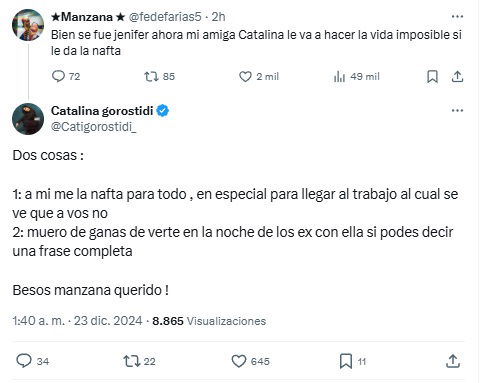Open Manzana's profile picture
490x383 pixels.
point(28,25)
